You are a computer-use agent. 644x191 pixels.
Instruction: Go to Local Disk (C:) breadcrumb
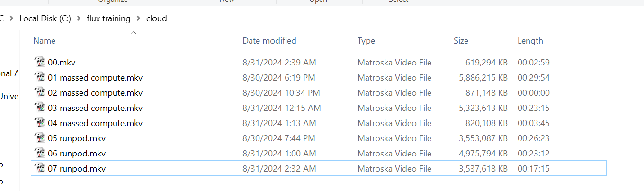pyautogui.click(x=45, y=18)
